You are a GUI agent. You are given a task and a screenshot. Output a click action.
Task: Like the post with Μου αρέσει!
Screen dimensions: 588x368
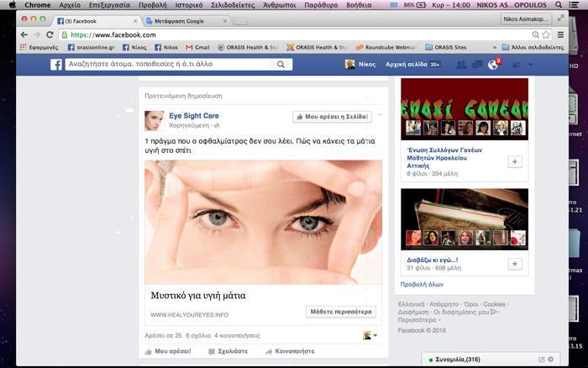(x=168, y=351)
